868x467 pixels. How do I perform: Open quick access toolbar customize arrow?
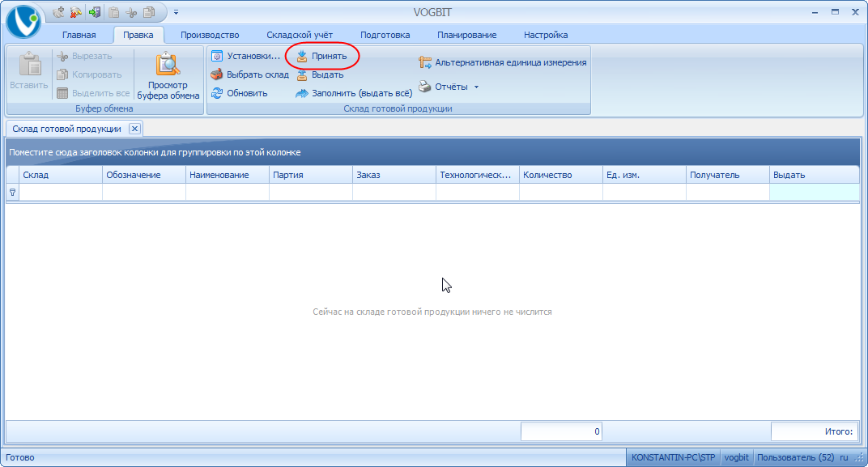176,12
